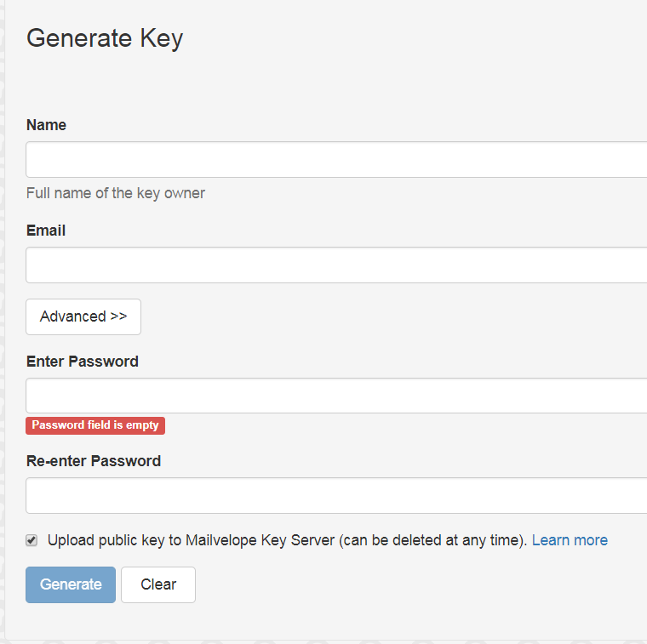Click the >> chevrons on the Advanced button
This screenshot has height=644, width=647.
pyautogui.click(x=118, y=316)
